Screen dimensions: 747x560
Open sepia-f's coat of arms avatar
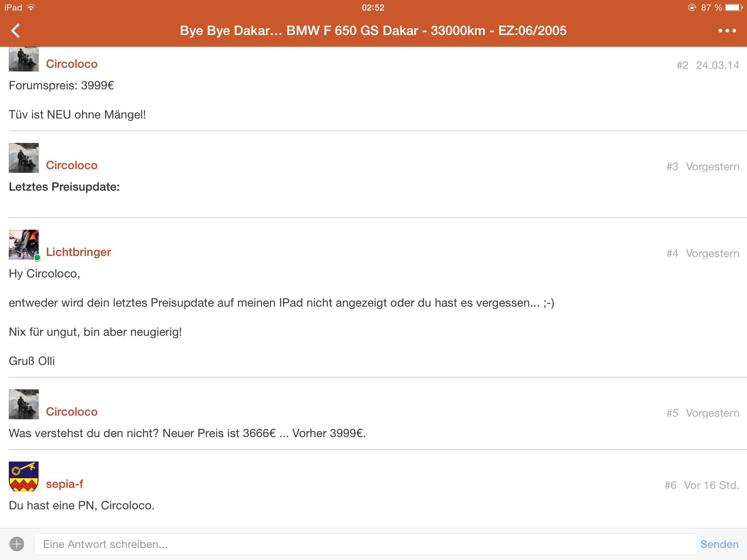click(24, 477)
